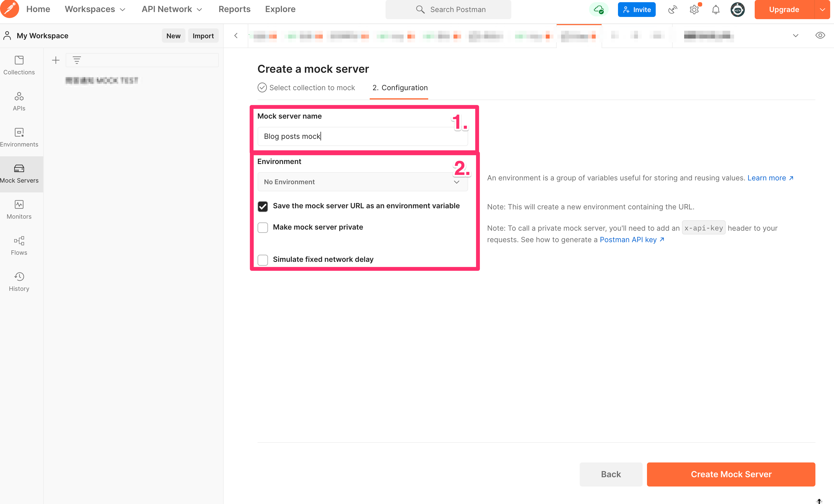
Task: Click the Import button
Action: click(203, 36)
